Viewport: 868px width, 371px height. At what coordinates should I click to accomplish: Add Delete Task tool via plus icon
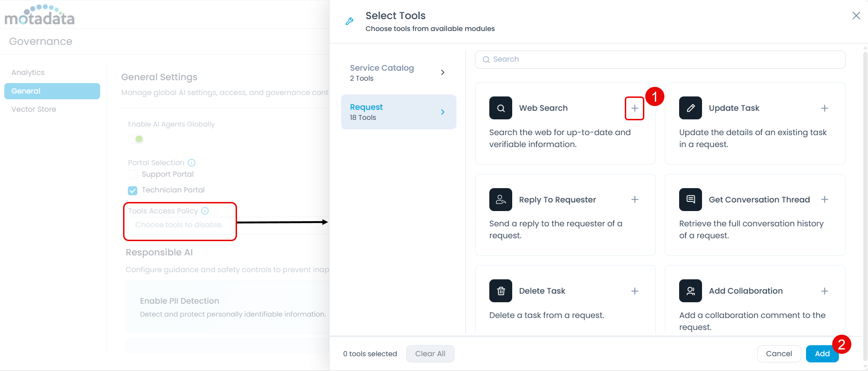(x=634, y=291)
